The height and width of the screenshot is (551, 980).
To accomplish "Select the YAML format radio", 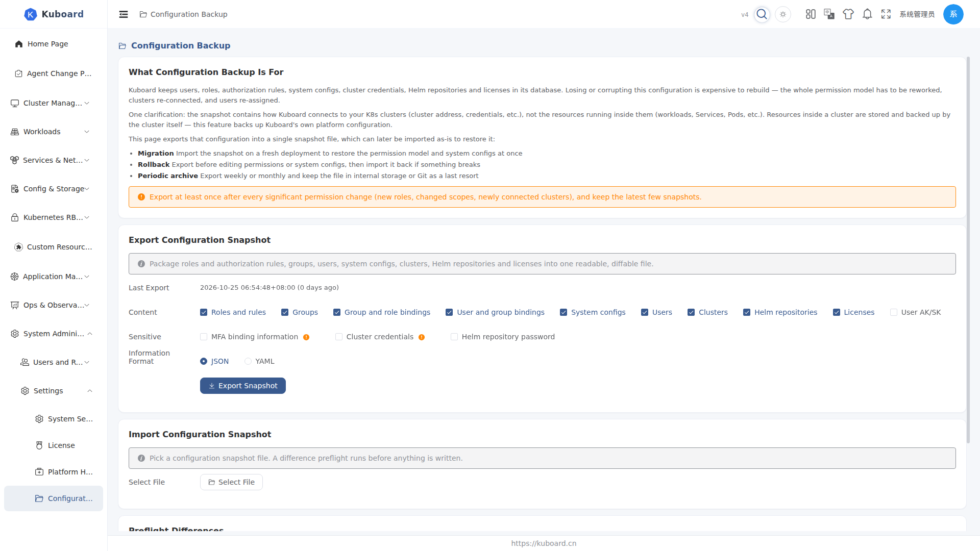I will point(248,361).
